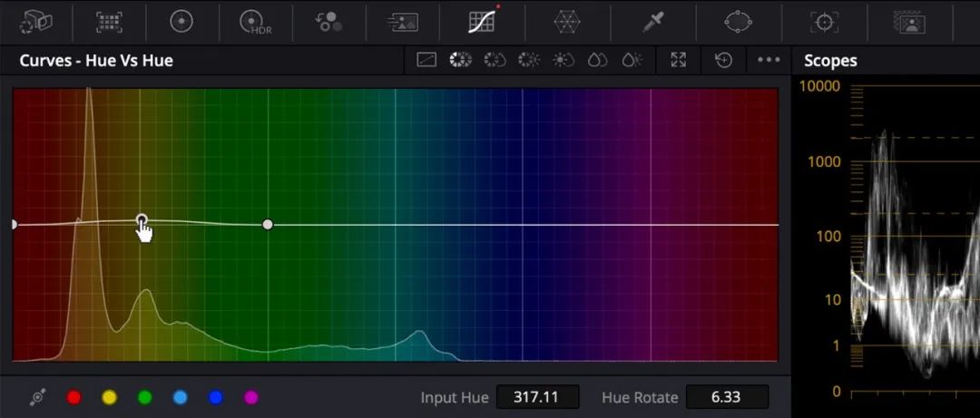Click the magenta hue preset swatch
The height and width of the screenshot is (418, 980).
pos(250,397)
